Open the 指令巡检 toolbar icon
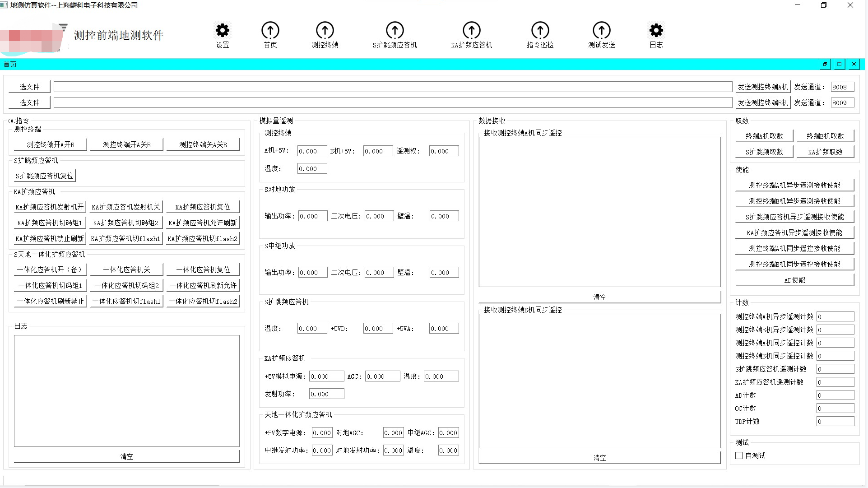868x488 pixels. point(540,31)
